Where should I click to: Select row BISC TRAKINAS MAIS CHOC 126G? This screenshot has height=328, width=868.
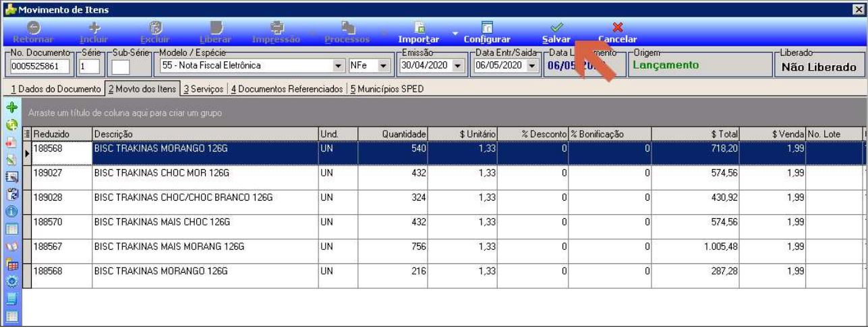(x=444, y=226)
